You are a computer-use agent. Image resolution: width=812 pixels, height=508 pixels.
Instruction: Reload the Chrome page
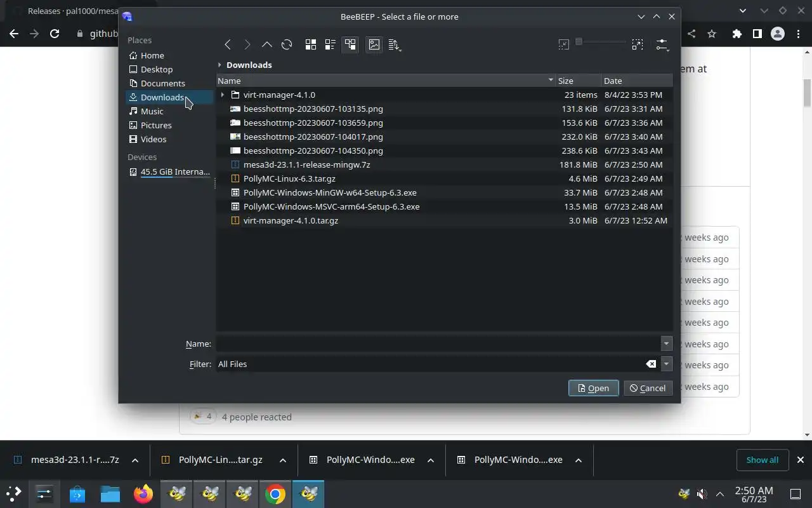tap(55, 34)
